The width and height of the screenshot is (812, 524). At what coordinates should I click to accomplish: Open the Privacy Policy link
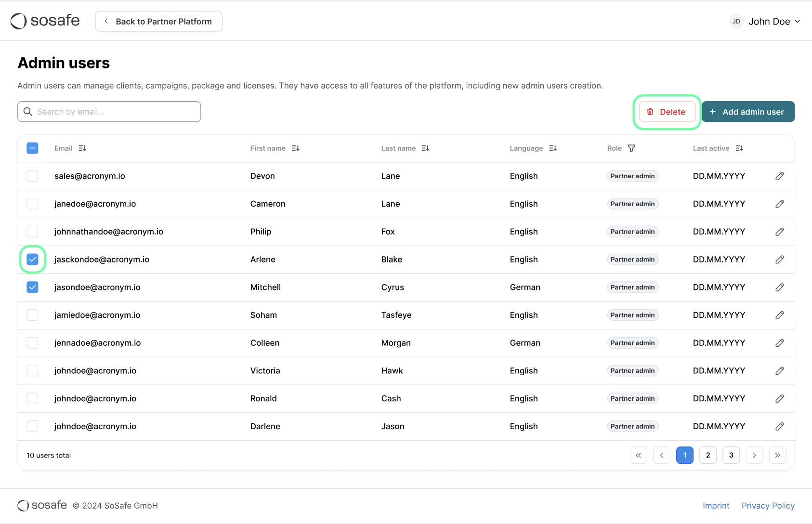[768, 506]
